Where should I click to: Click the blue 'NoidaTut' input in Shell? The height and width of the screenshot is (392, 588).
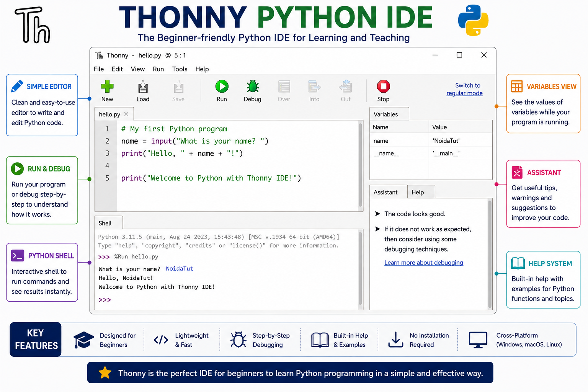180,269
